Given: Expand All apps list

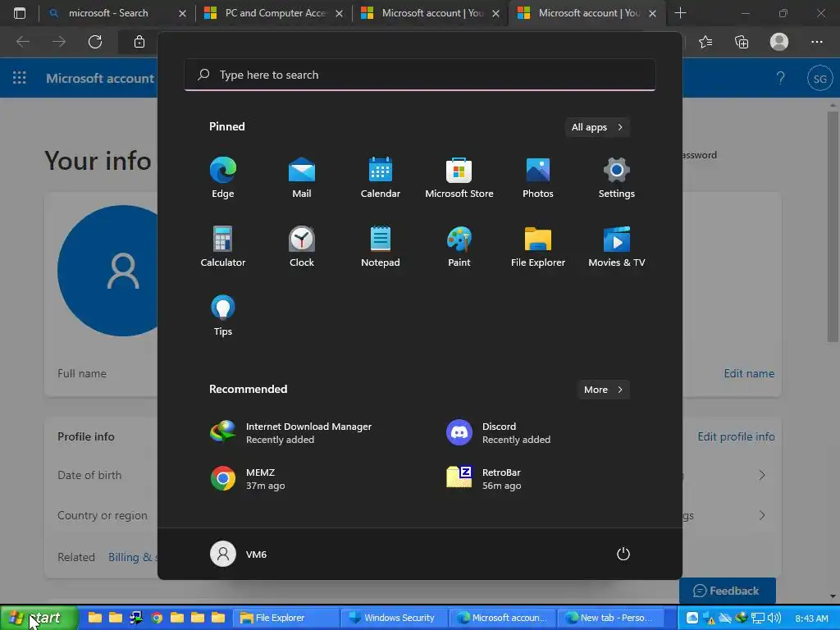Looking at the screenshot, I should click(x=597, y=127).
